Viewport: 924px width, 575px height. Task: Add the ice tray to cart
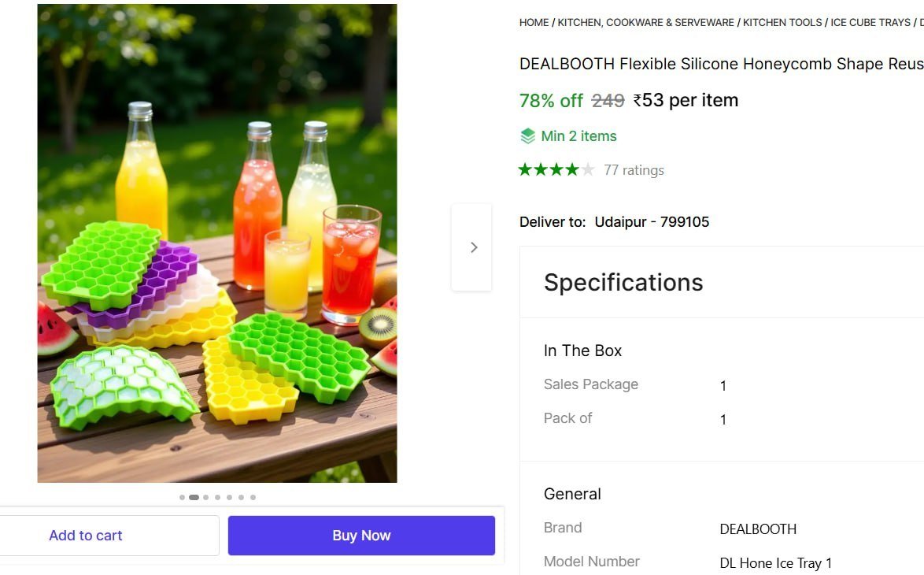click(x=86, y=536)
